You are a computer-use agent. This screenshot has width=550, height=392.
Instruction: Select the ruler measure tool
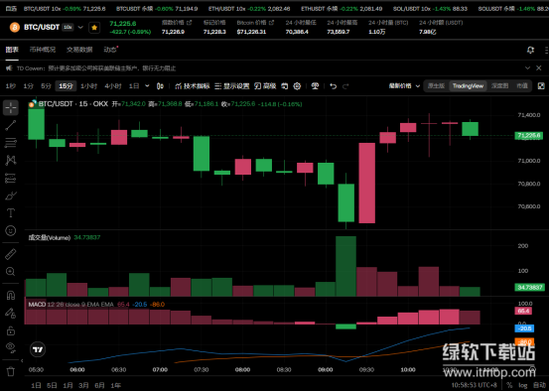[x=11, y=254]
